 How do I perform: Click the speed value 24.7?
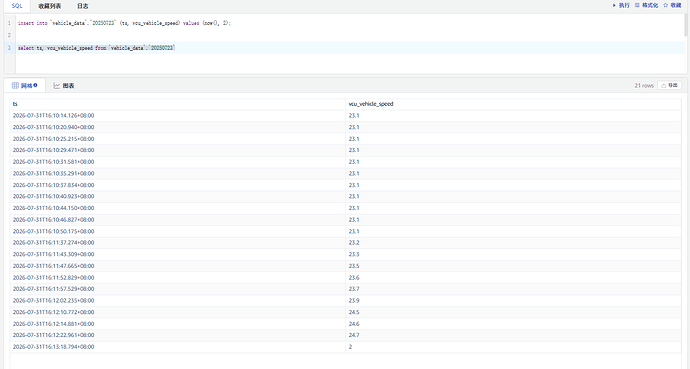(x=354, y=335)
